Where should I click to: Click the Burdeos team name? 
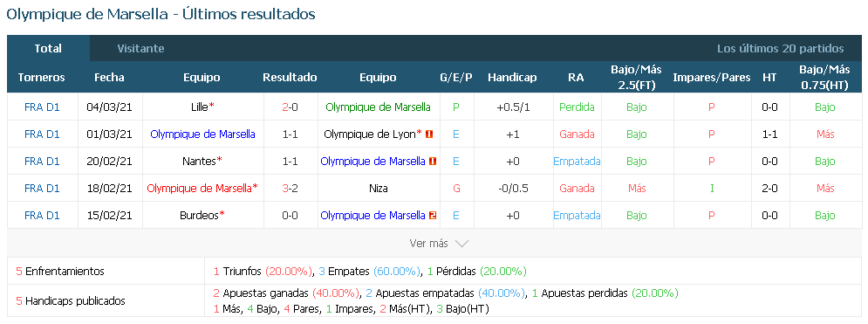coord(199,216)
